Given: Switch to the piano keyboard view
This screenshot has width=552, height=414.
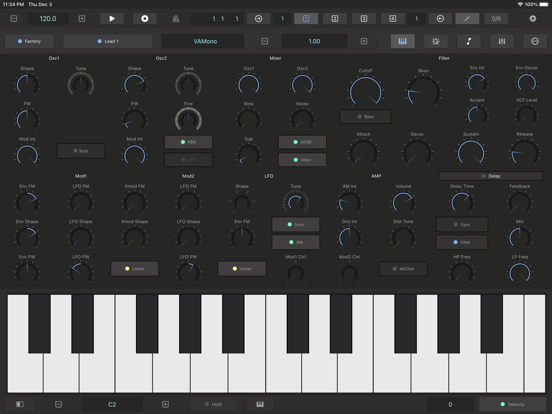Looking at the screenshot, I should 402,41.
